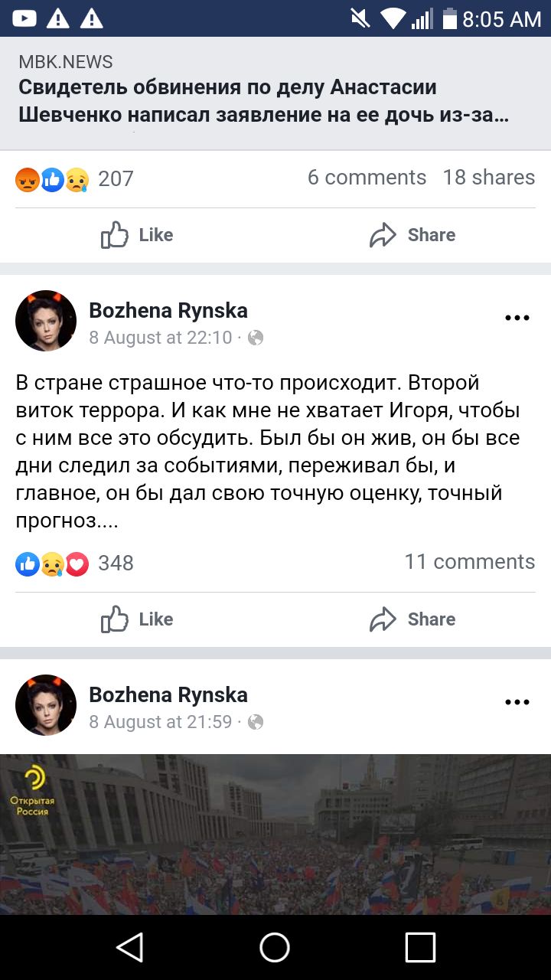Screen dimensions: 551x980
Task: Like the post about Игорь
Action: (138, 619)
